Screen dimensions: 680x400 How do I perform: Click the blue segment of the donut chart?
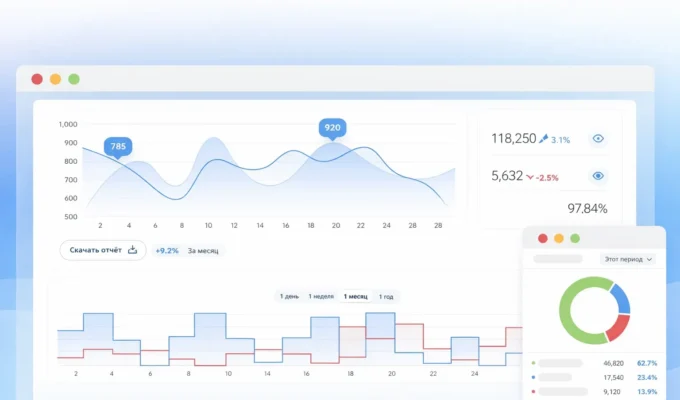click(621, 297)
